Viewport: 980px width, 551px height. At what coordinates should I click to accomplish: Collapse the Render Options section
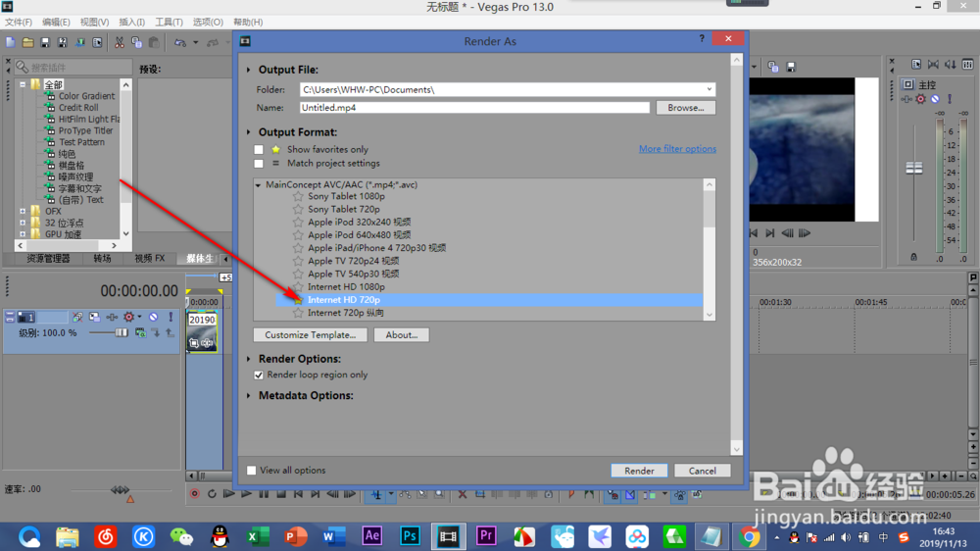pos(249,359)
